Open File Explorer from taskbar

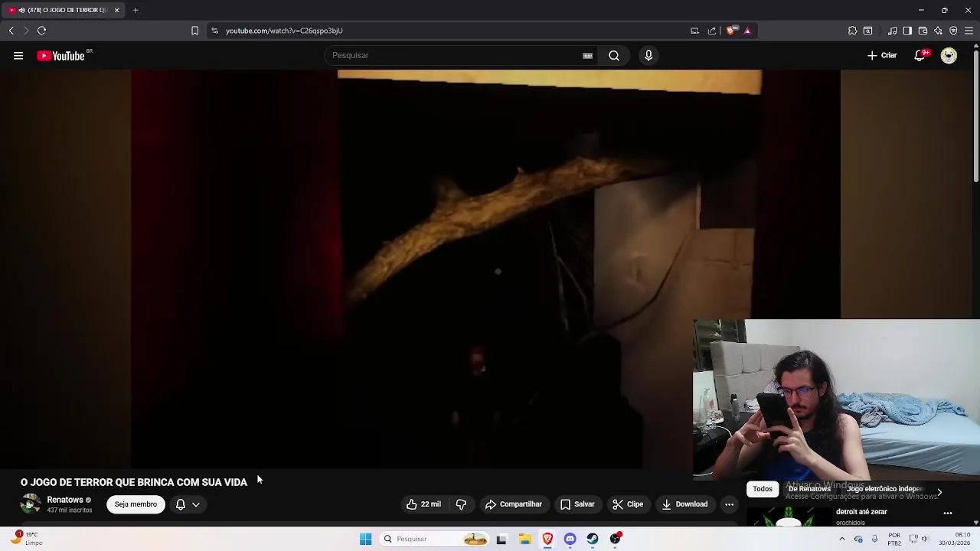(524, 539)
